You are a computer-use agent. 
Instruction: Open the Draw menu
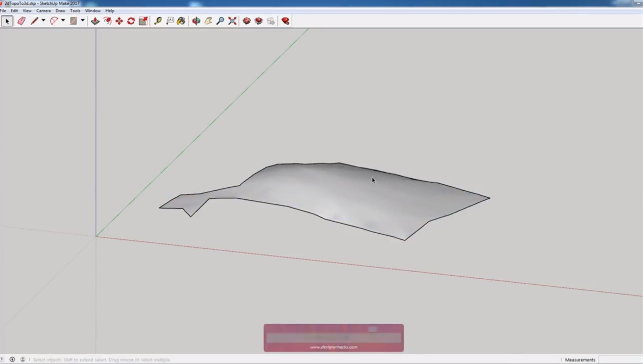click(x=60, y=11)
